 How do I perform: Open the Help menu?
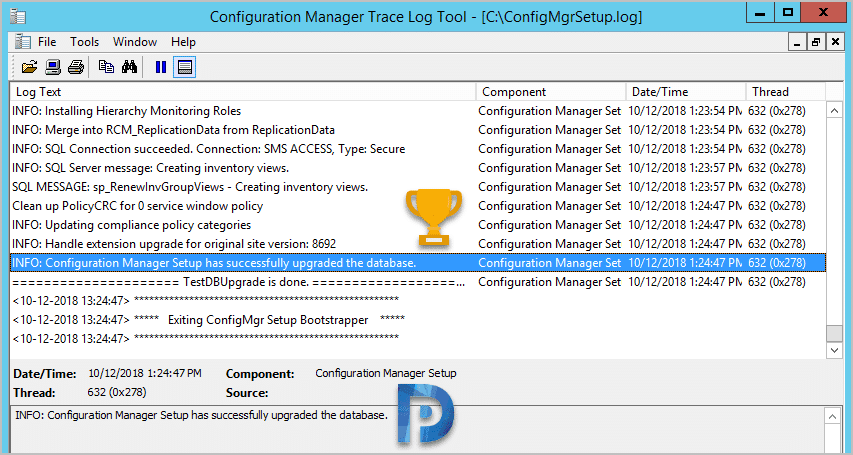(183, 42)
